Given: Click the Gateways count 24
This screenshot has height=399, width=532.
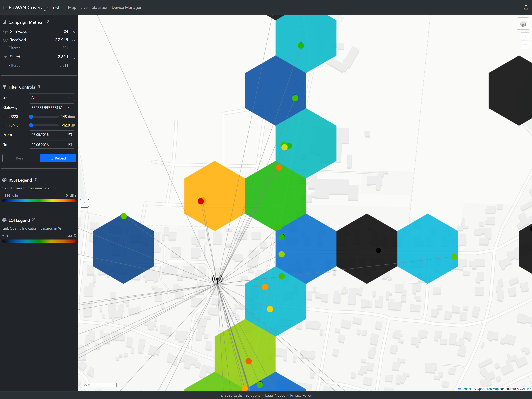Looking at the screenshot, I should pyautogui.click(x=66, y=32).
